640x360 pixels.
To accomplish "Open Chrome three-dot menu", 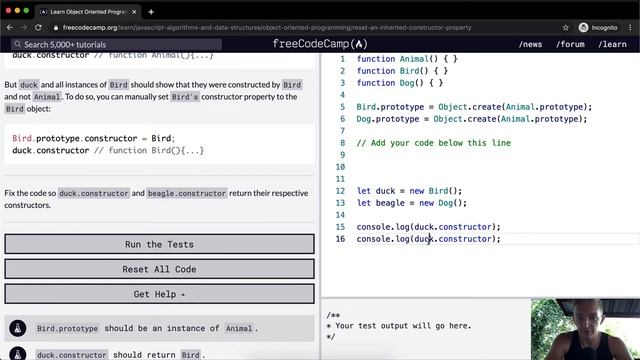I will pyautogui.click(x=630, y=28).
